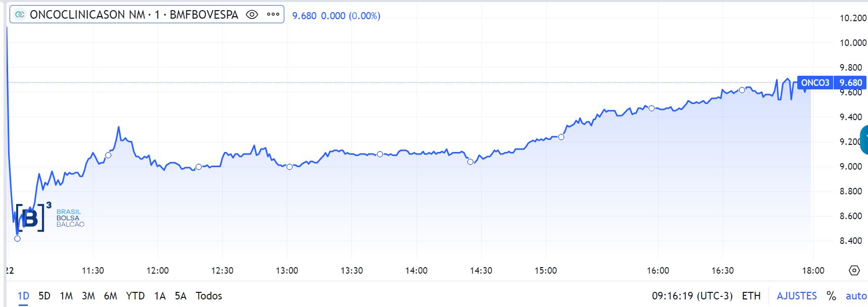Switch to YTD range
The height and width of the screenshot is (307, 868).
135,296
